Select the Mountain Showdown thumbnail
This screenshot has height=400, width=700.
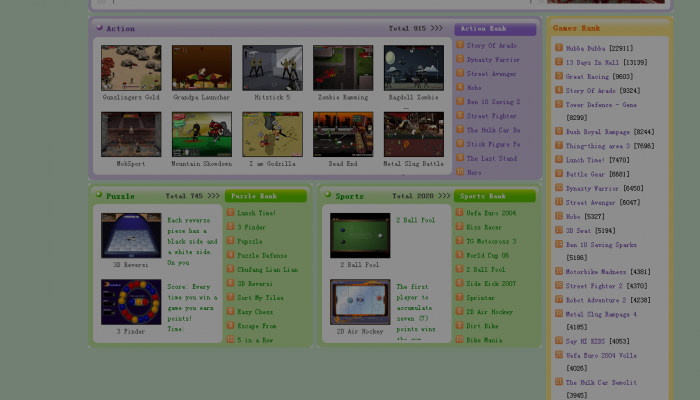coord(201,134)
